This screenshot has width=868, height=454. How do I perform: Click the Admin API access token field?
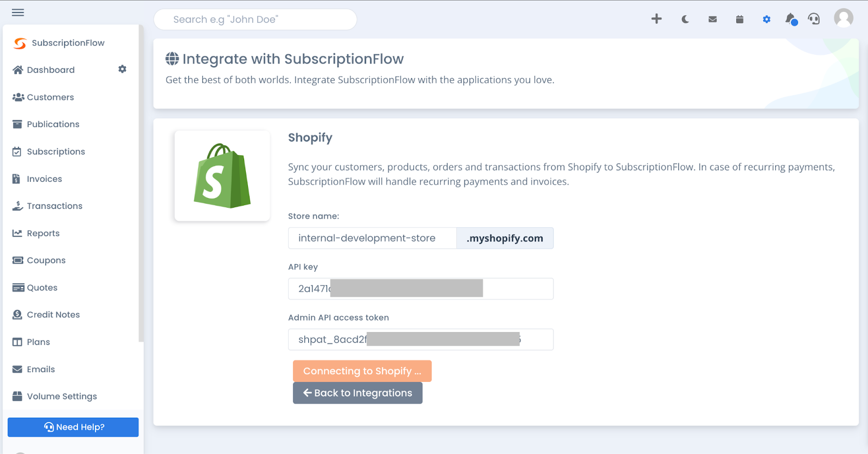pos(421,340)
